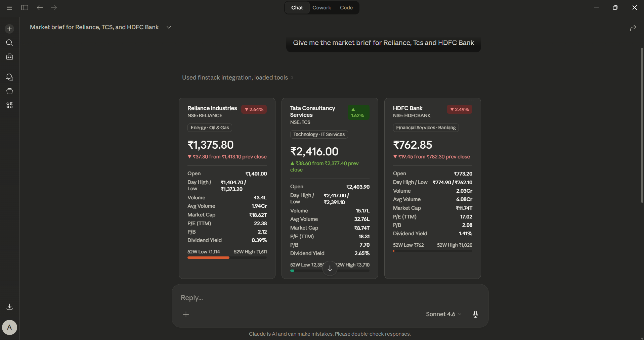The height and width of the screenshot is (340, 644).
Task: Start a new chat with plus icon
Action: (9, 29)
